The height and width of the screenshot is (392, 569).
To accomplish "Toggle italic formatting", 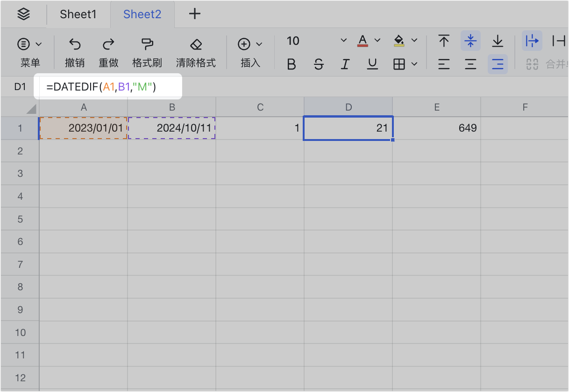I will [345, 64].
